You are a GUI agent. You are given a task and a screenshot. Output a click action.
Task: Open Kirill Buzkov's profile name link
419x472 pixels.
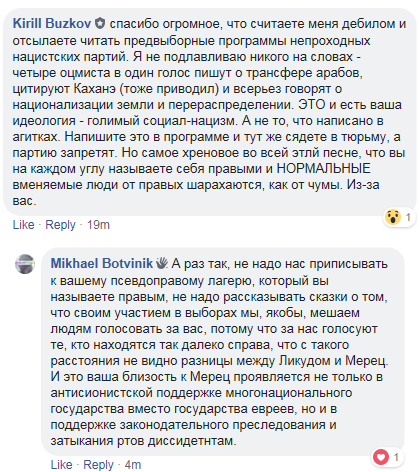[x=52, y=24]
